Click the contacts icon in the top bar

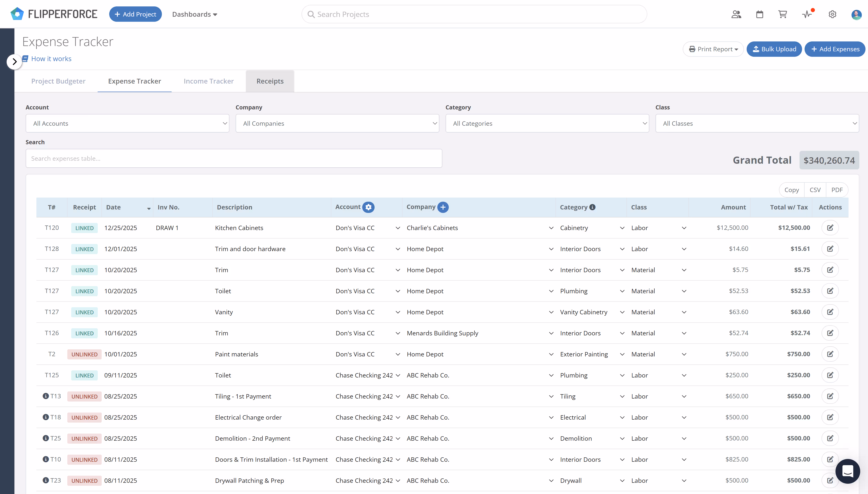tap(736, 14)
